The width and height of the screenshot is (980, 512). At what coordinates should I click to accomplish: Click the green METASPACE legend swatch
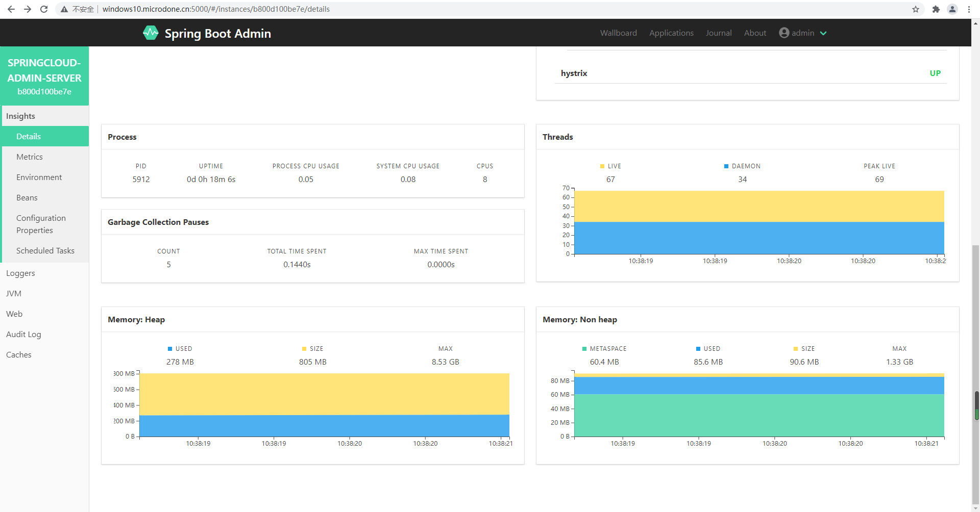click(x=584, y=349)
